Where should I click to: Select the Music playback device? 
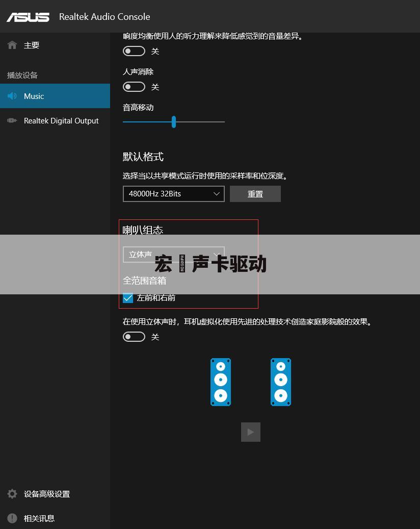(x=55, y=96)
